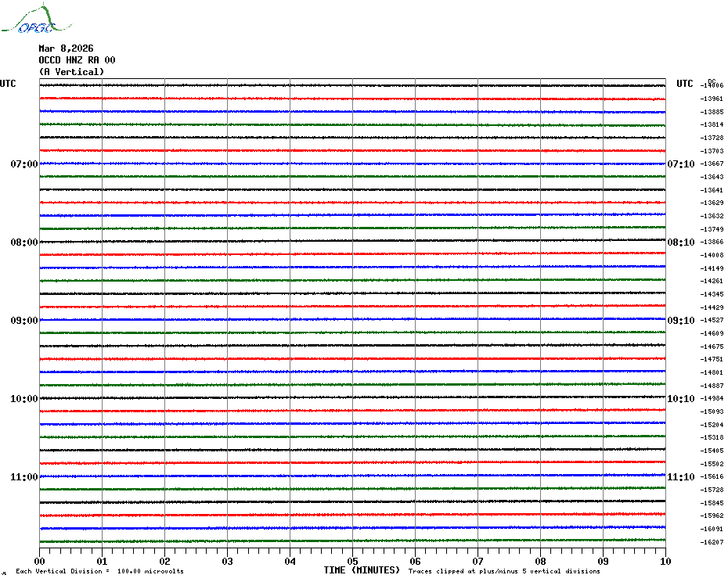
Task: Select the 11:00 hour marker on left
Action: (23, 477)
